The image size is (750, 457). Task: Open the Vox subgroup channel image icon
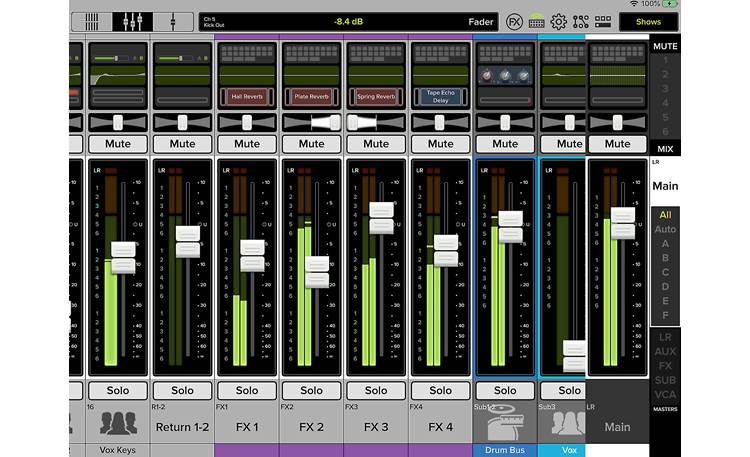[568, 424]
